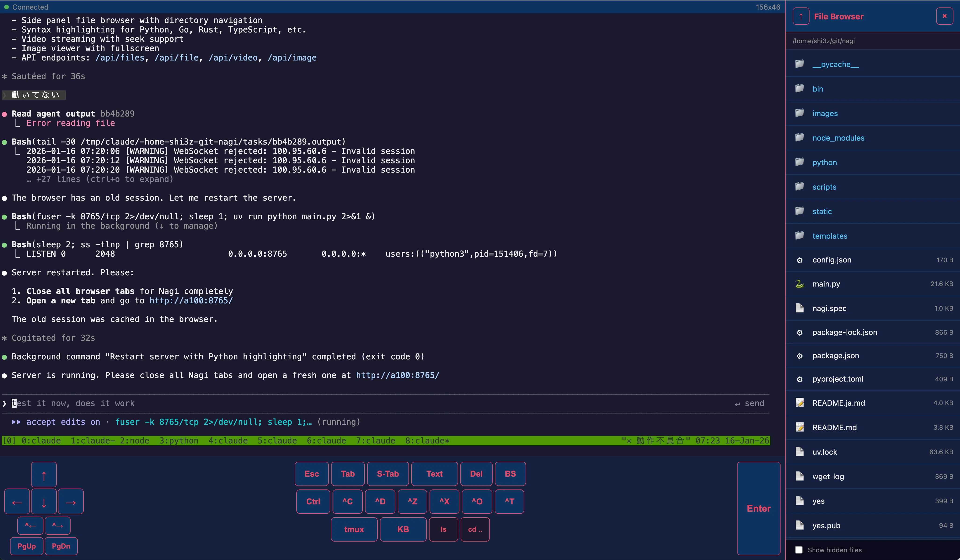
Task: Open the __pycache__ folder
Action: pos(872,64)
